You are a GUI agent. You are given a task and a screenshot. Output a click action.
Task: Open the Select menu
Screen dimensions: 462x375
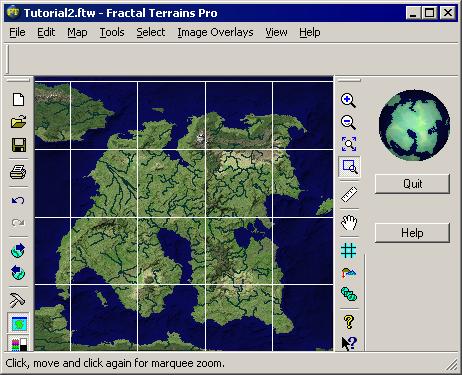point(151,32)
